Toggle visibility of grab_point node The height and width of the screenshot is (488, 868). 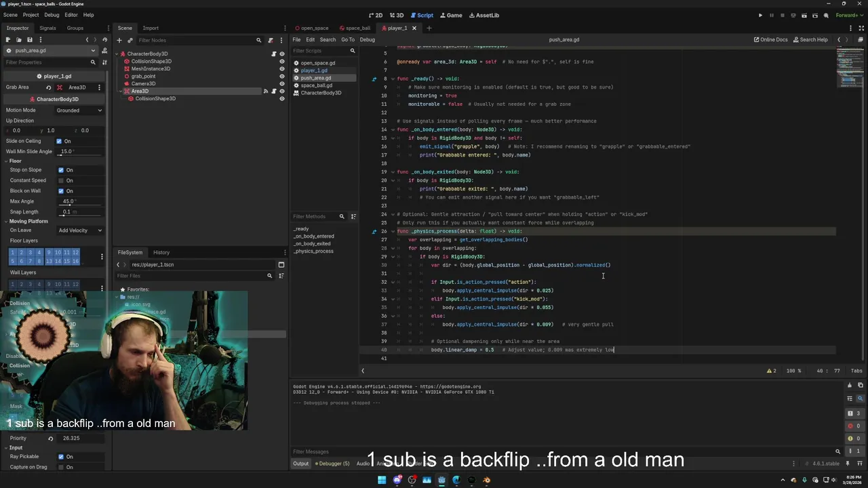282,76
